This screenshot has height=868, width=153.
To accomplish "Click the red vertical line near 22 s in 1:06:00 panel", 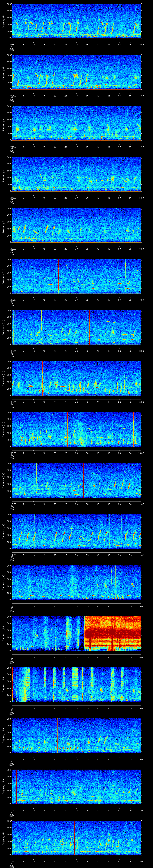I will (x=59, y=276).
